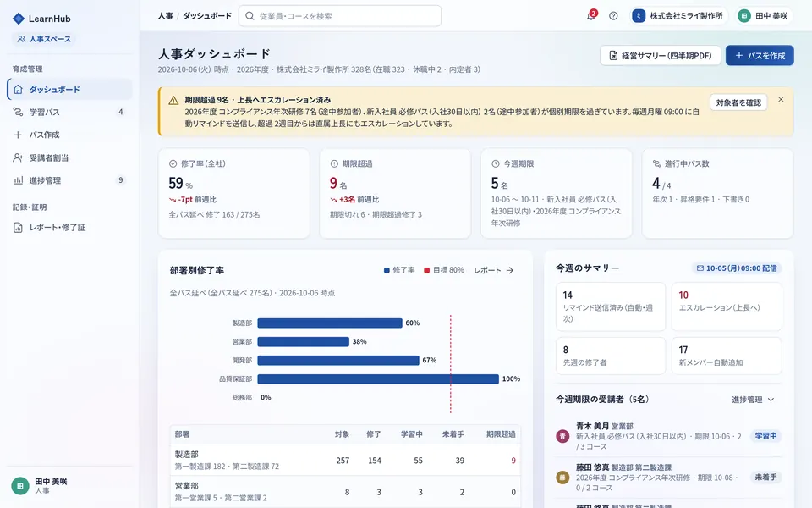
Task: Expand the 進捗管理 dropdown in 今週期限の受講者
Action: [x=753, y=400]
